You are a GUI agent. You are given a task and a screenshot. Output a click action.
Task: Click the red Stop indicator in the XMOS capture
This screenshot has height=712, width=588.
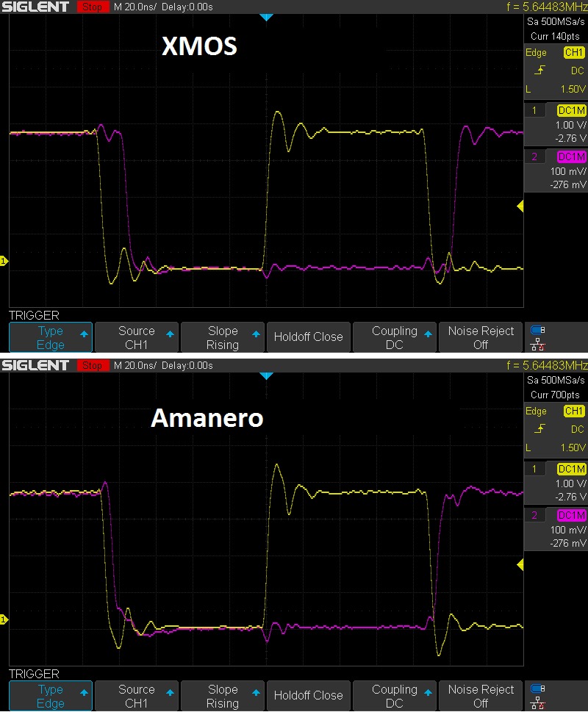pyautogui.click(x=93, y=7)
